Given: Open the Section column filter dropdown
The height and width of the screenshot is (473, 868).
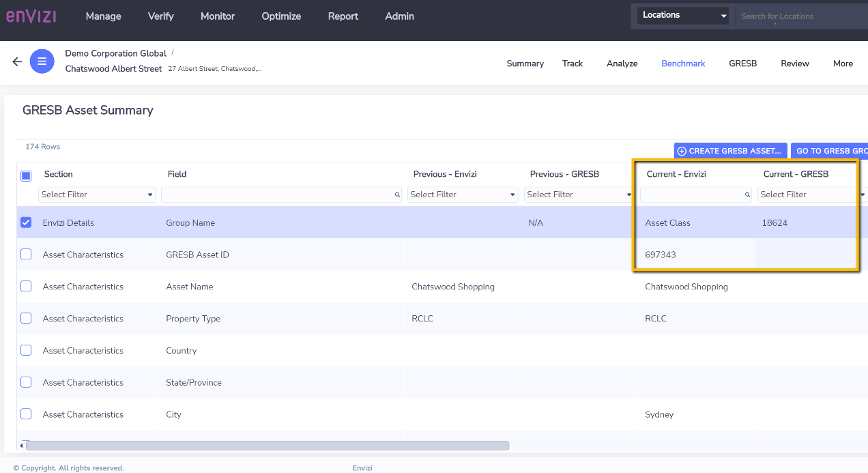Looking at the screenshot, I should coord(97,195).
